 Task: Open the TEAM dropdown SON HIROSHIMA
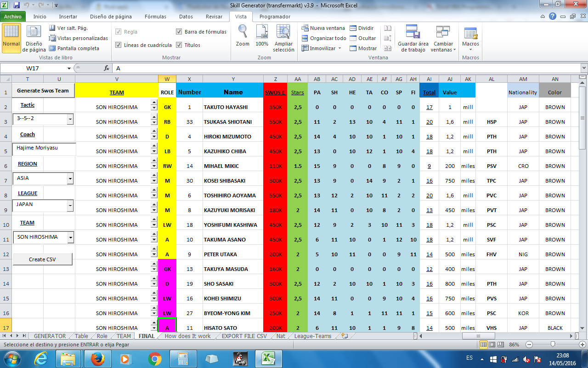[70, 237]
